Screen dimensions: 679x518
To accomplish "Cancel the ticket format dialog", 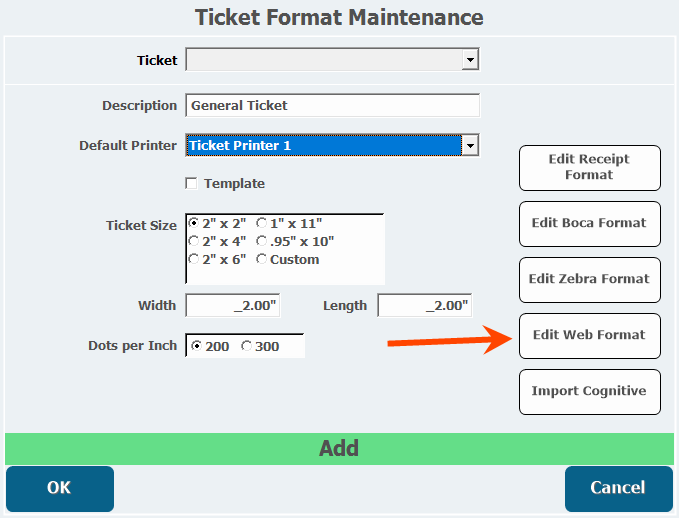I will tap(618, 488).
